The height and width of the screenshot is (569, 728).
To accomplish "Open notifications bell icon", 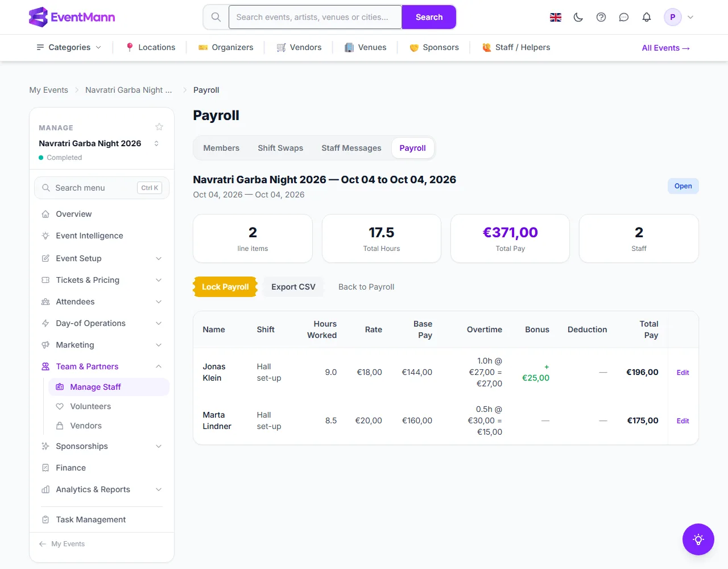I will [x=647, y=17].
